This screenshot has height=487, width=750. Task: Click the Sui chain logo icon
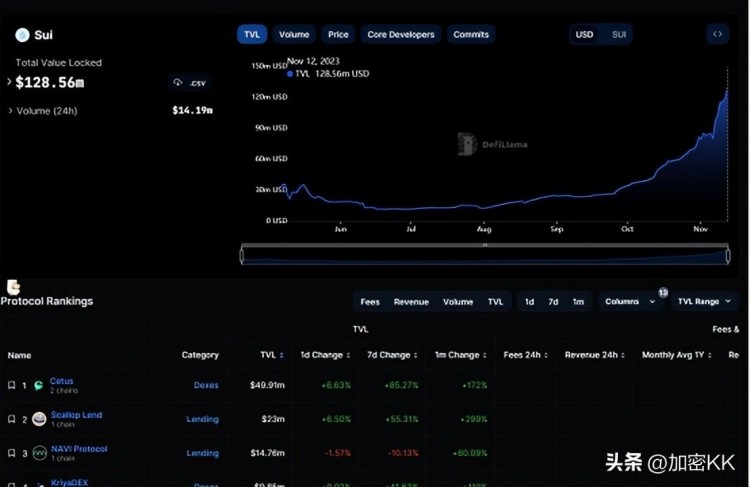tap(22, 35)
